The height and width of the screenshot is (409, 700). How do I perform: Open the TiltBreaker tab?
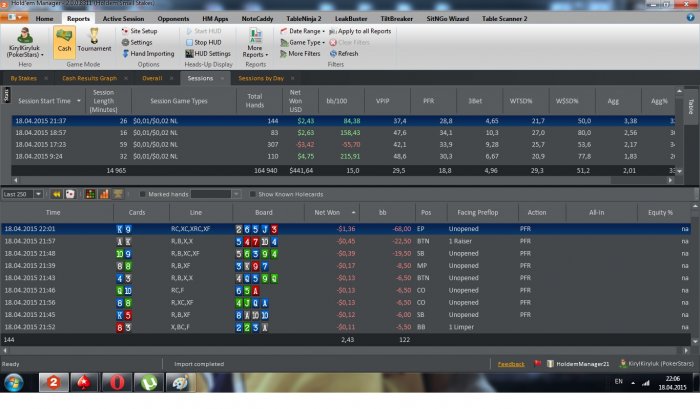396,19
